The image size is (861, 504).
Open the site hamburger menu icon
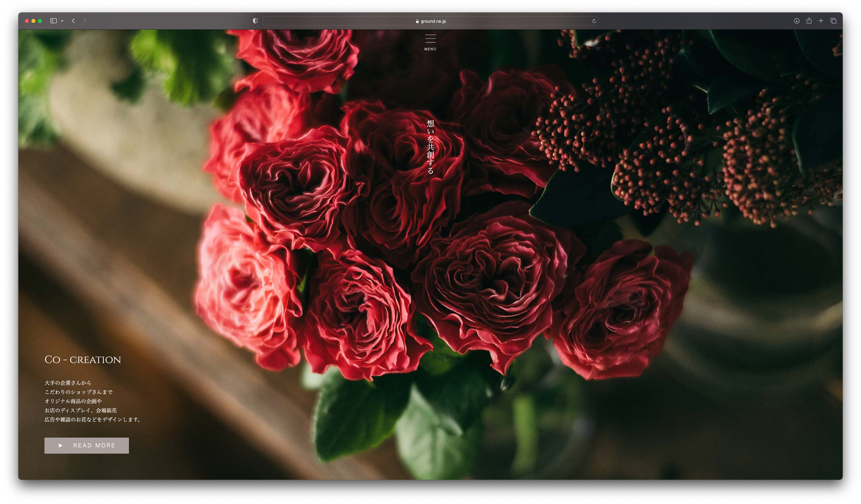tap(430, 39)
